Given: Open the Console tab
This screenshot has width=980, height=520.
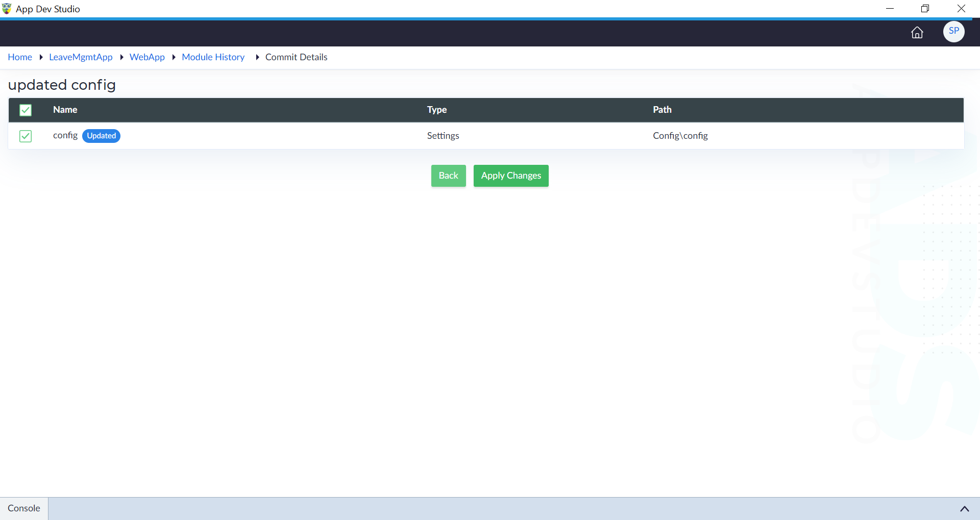Looking at the screenshot, I should point(24,508).
